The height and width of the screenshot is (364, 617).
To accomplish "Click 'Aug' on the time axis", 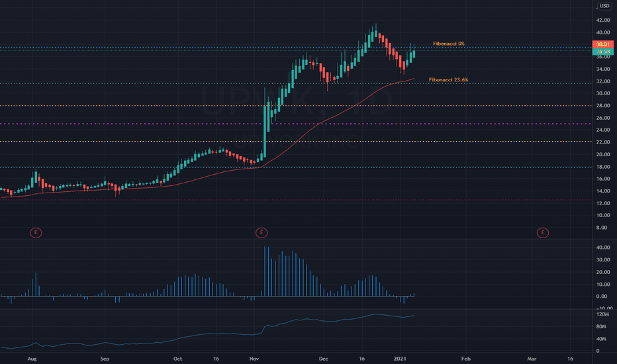I will click(32, 359).
